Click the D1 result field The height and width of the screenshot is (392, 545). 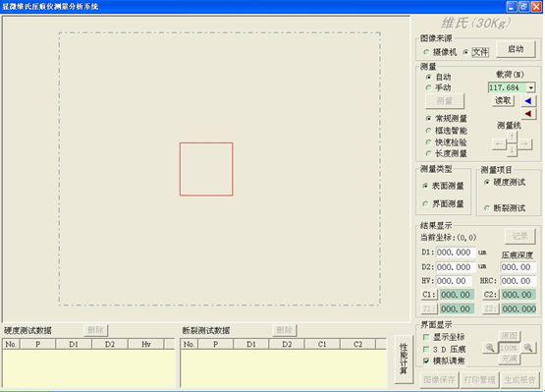point(456,252)
